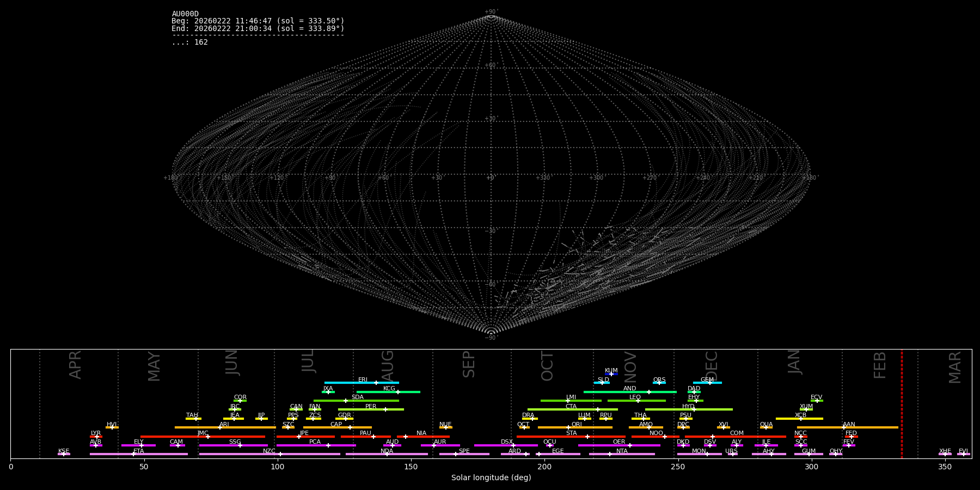Click the QUA shower label
The width and height of the screenshot is (980, 490).
[x=766, y=425]
